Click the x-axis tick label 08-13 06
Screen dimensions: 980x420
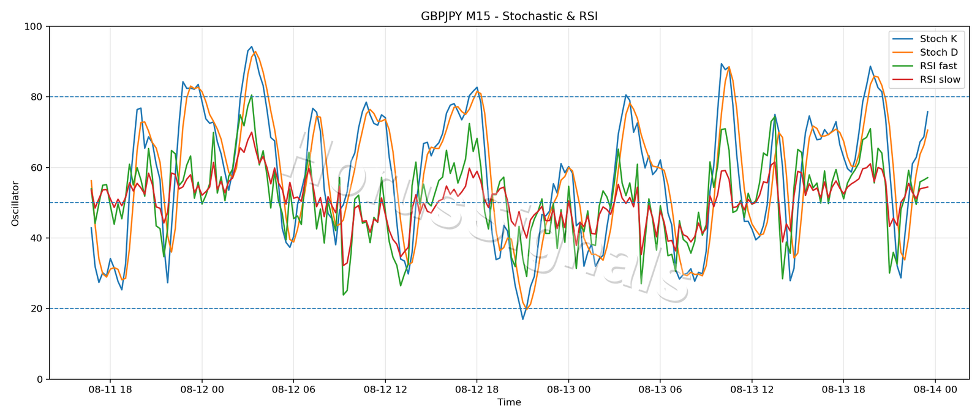pos(660,389)
